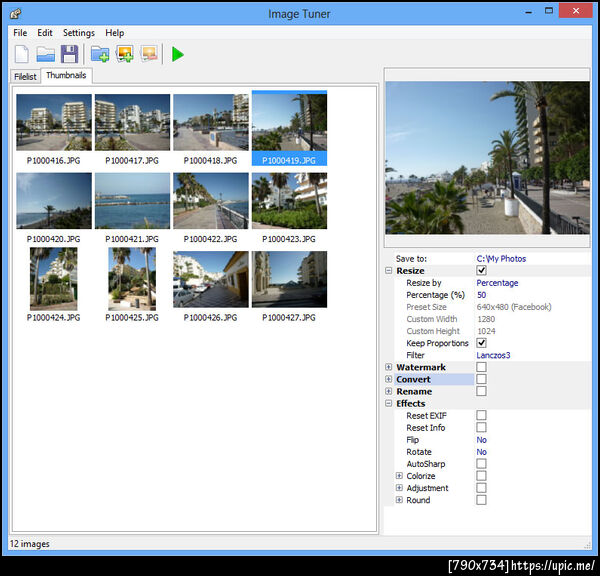Select thumbnail P1000419.JPG
Image resolution: width=600 pixels, height=576 pixels.
click(289, 129)
